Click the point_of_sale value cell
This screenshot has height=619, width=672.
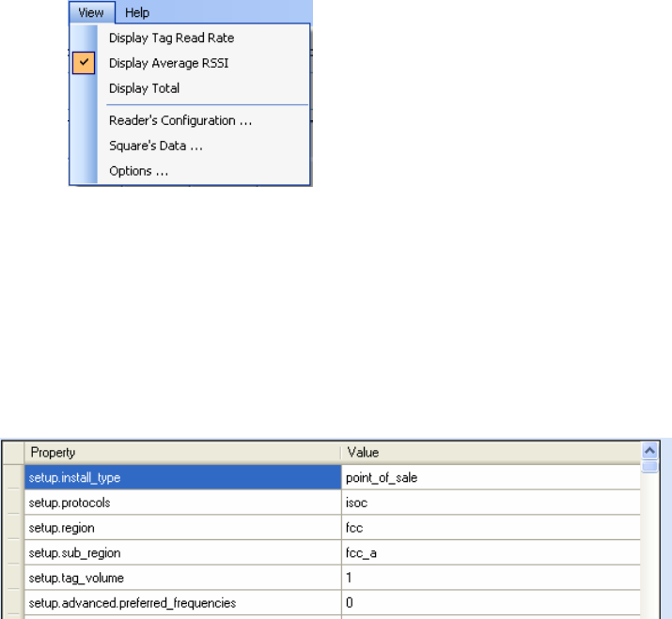491,477
